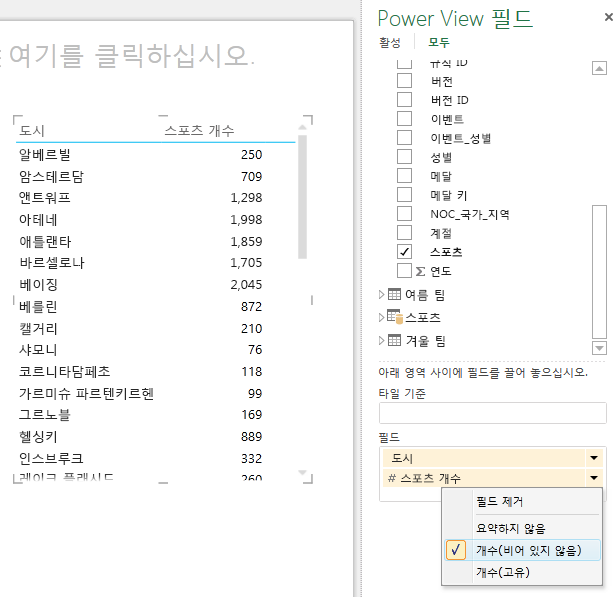Select the 베이징 city cell
615x597 pixels.
click(38, 284)
